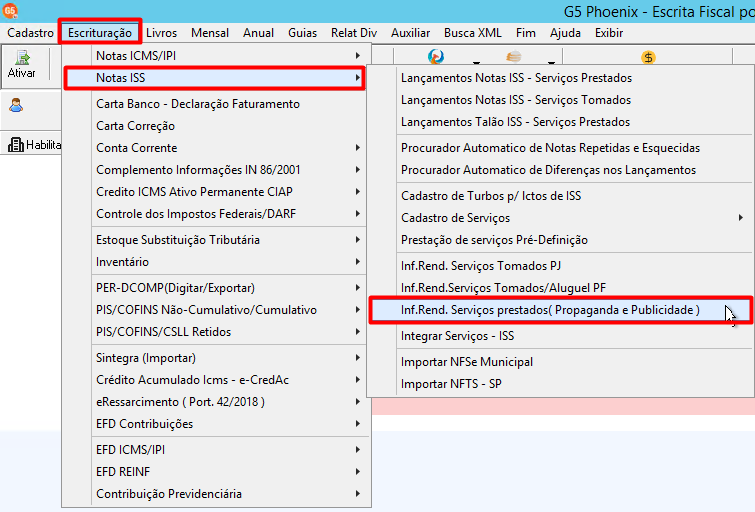
Task: Choose Carta Banco - Declaração Faturamento
Action: point(215,104)
